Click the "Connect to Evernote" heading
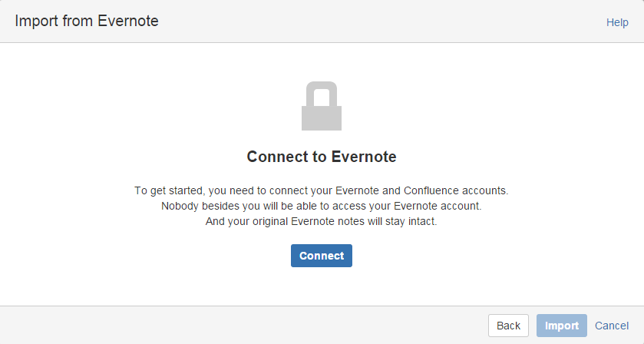This screenshot has width=644, height=344. tap(322, 157)
